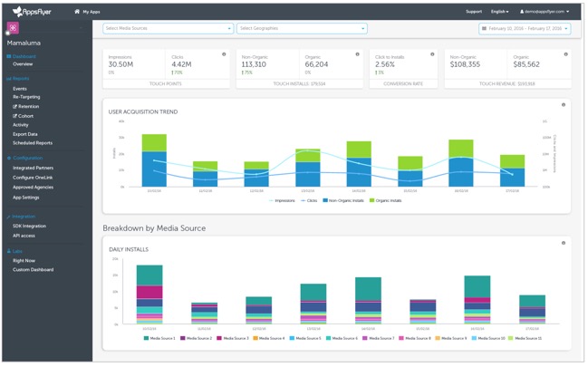Click the Labs flask icon
588x367 pixels.
[9, 251]
